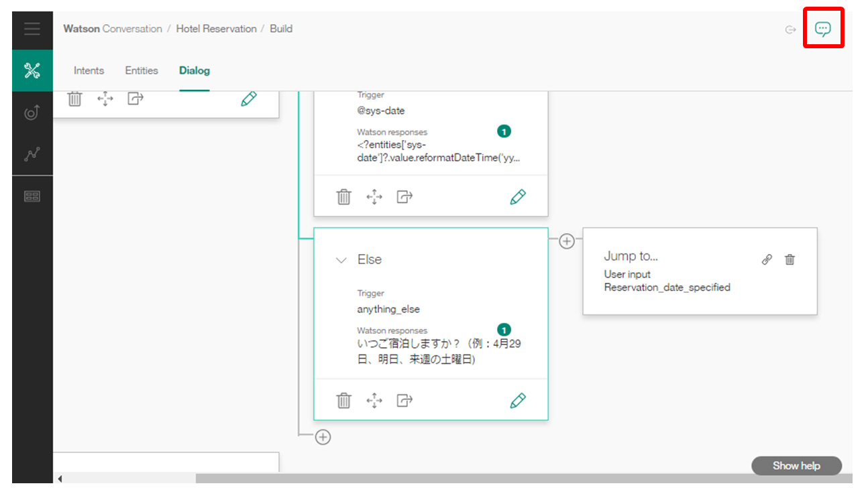Click the horizontal scrollbar thumb
The width and height of the screenshot is (868, 500).
(x=525, y=479)
